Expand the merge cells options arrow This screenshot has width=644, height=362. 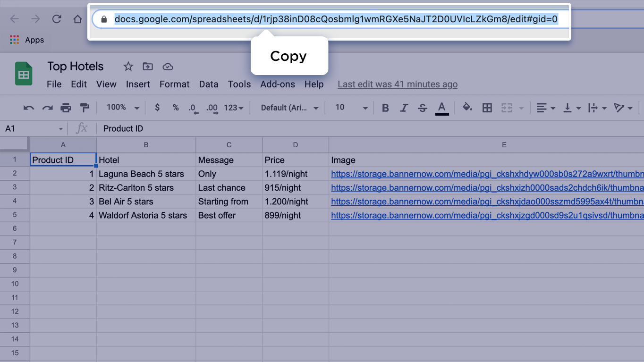521,109
